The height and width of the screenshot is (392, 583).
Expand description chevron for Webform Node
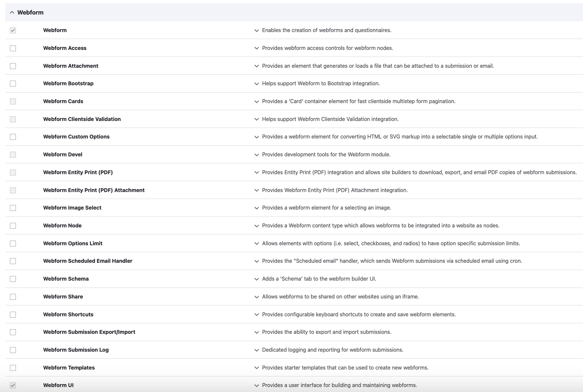[x=256, y=226]
